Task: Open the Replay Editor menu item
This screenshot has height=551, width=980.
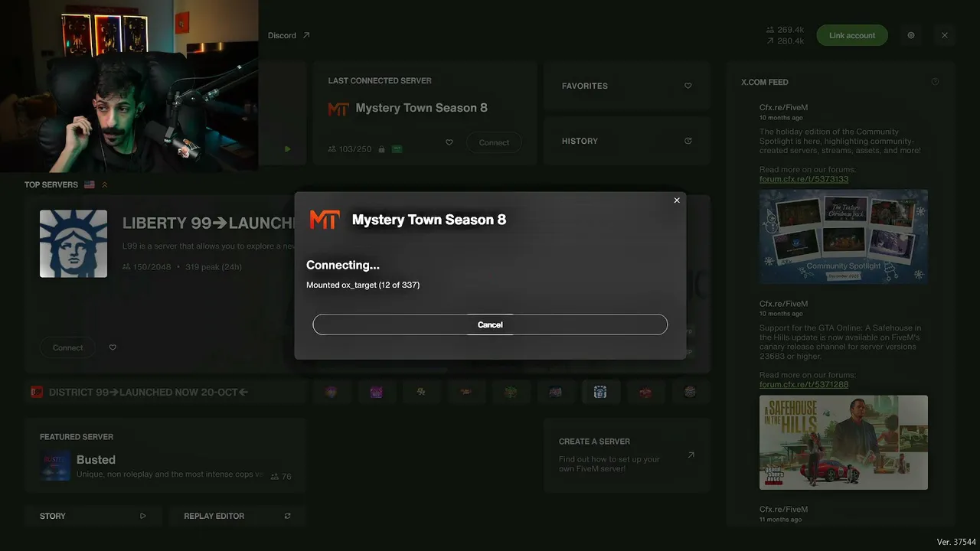Action: [237, 516]
